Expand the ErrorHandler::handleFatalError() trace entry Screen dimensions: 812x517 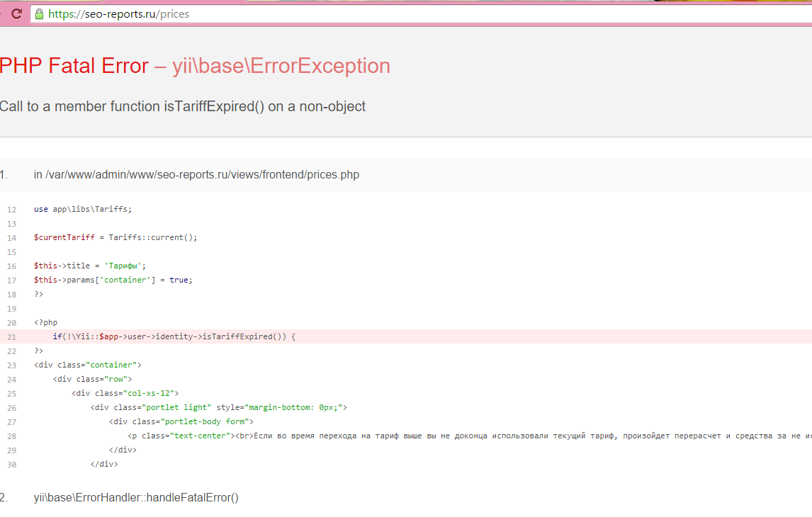click(136, 497)
